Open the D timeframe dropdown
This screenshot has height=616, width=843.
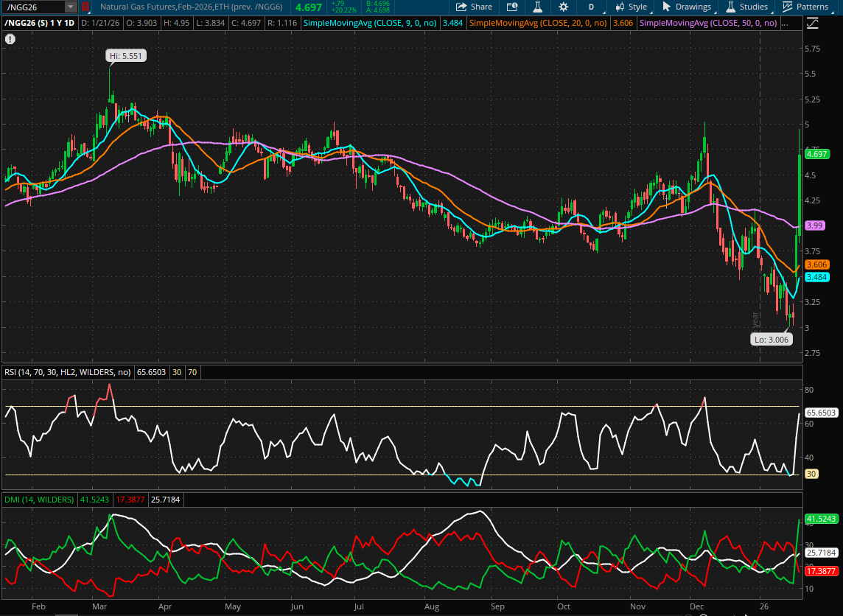pyautogui.click(x=590, y=7)
